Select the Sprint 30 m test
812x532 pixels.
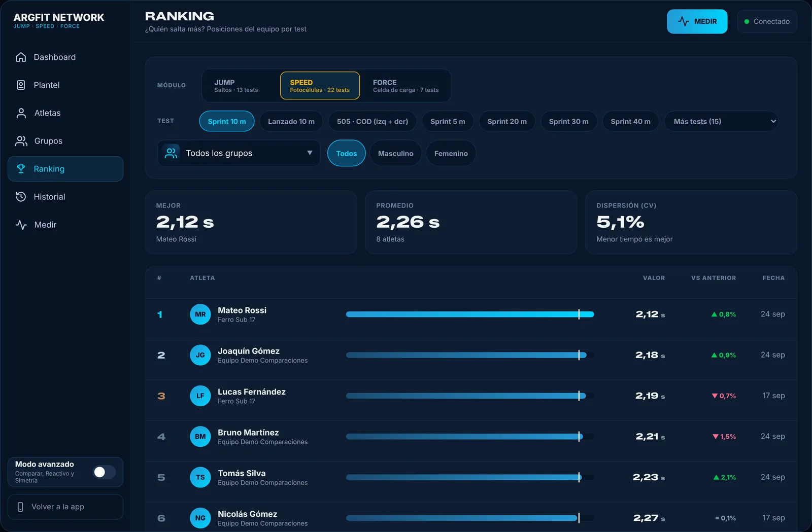click(x=569, y=121)
